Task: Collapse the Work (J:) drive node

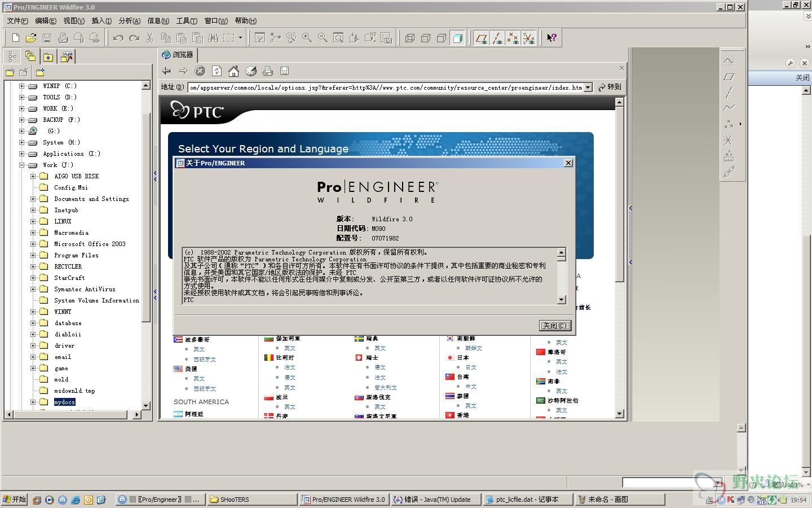Action: (21, 165)
